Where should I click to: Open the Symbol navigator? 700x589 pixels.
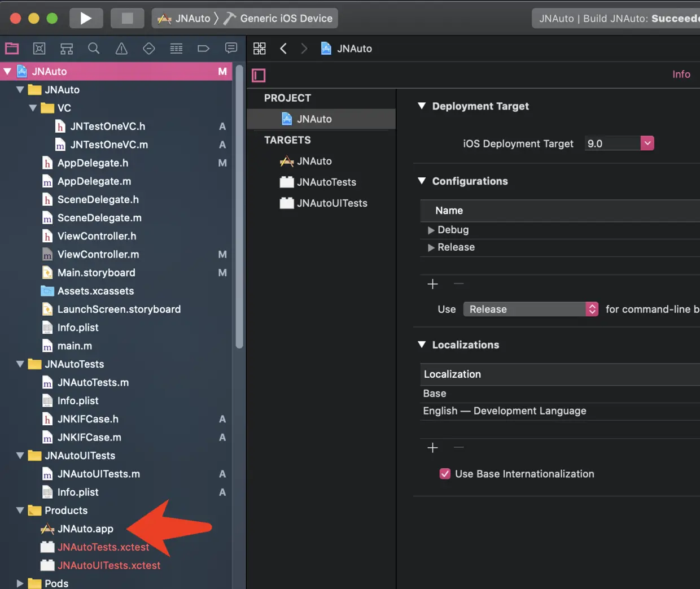click(x=67, y=49)
